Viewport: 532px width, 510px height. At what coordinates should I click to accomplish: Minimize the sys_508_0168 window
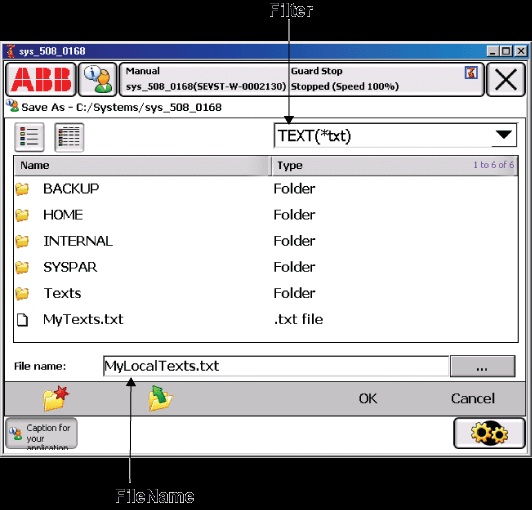(x=493, y=51)
